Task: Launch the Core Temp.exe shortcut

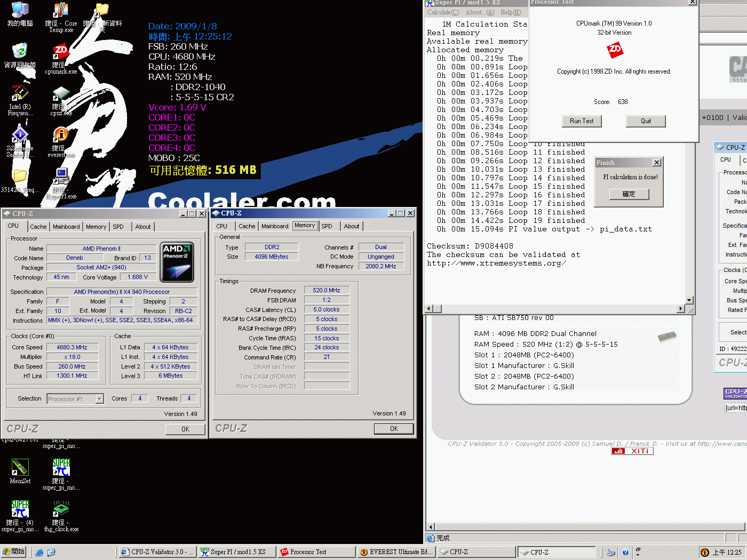Action: pyautogui.click(x=61, y=17)
